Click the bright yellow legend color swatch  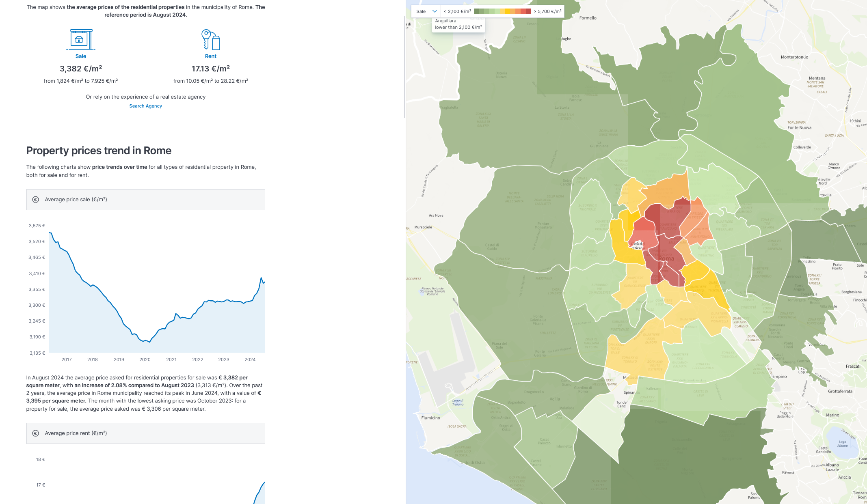(x=507, y=11)
